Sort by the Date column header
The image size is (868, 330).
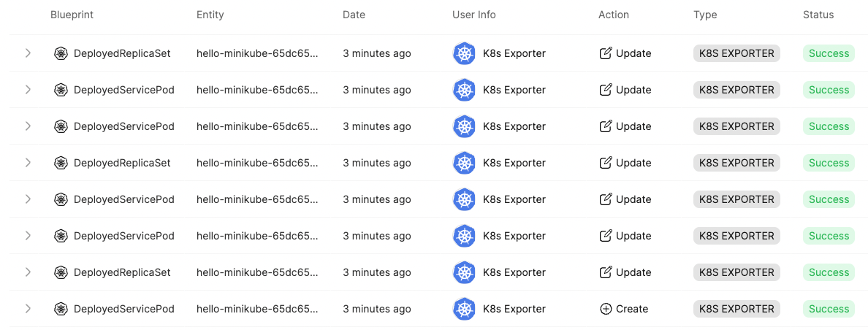click(354, 15)
